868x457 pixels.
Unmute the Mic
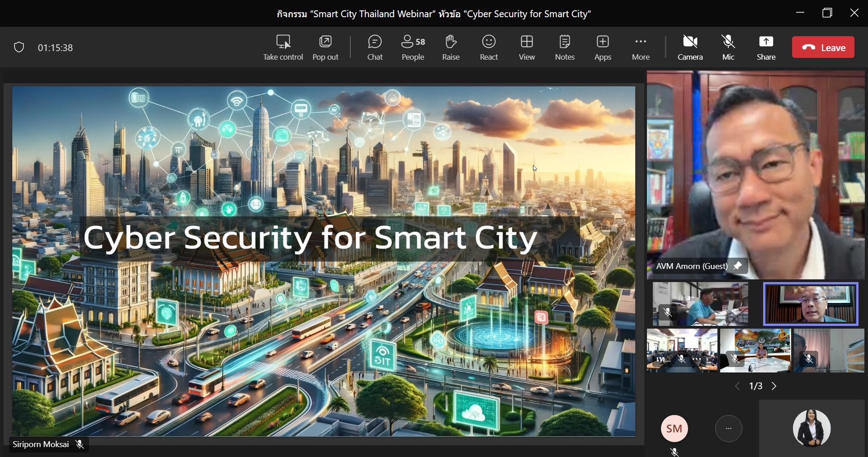tap(728, 48)
